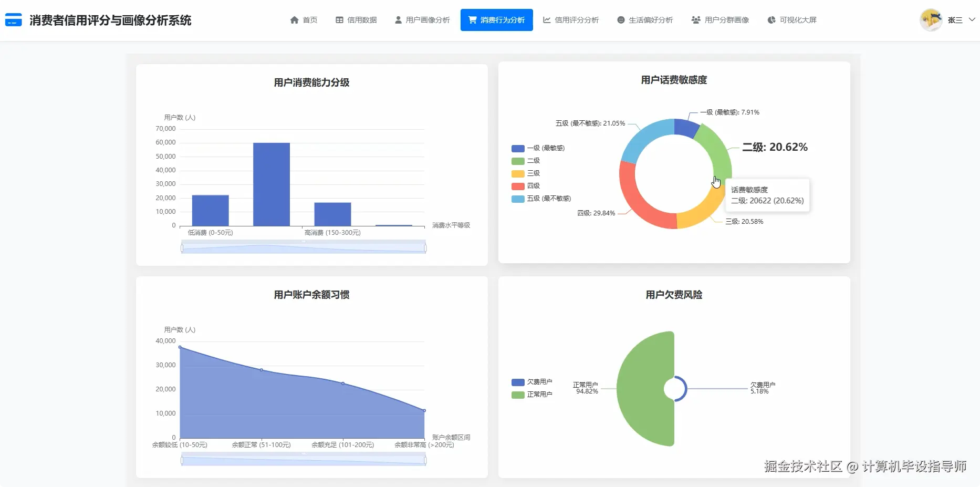The width and height of the screenshot is (980, 487).
Task: Click the 张三 profile avatar image
Action: pos(931,19)
